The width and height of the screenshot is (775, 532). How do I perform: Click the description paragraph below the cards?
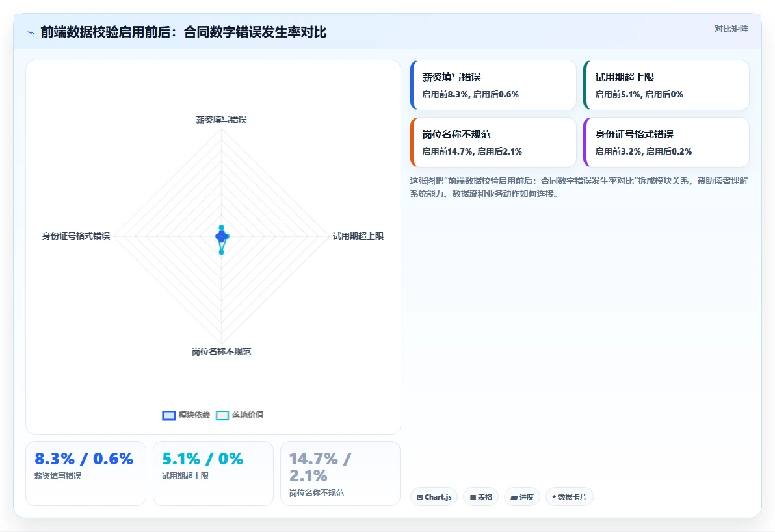click(x=579, y=187)
